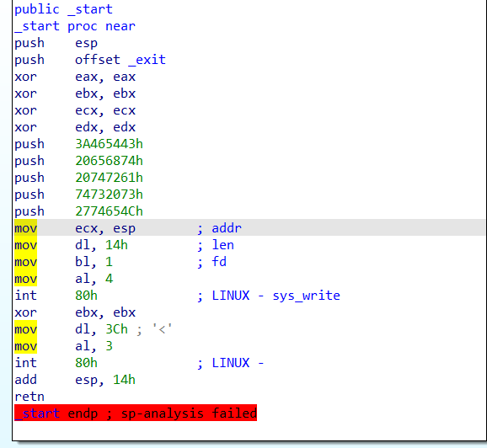Select the 'xor ecx, ecx' instruction
Image resolution: width=487 pixels, height=448 pixels.
coord(75,110)
